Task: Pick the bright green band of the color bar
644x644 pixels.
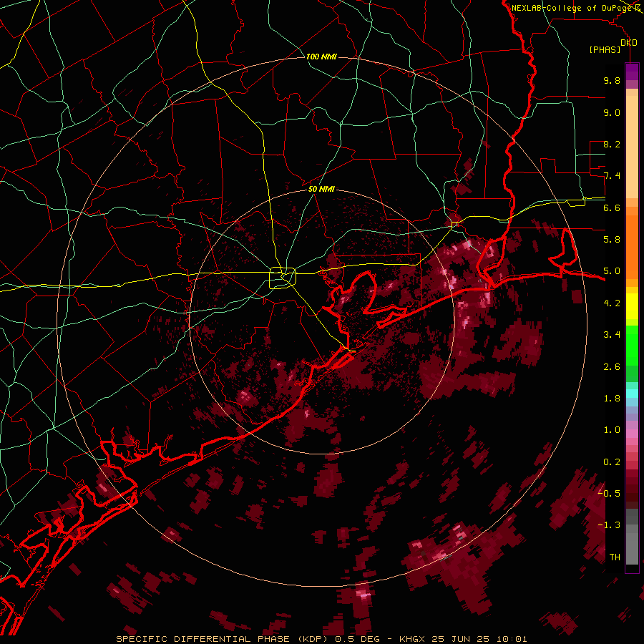Action: tap(632, 345)
